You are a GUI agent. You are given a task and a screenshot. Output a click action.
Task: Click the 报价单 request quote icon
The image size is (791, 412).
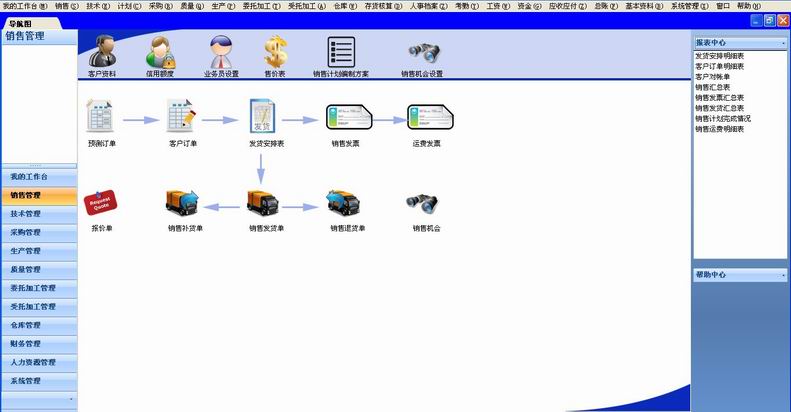tap(101, 203)
